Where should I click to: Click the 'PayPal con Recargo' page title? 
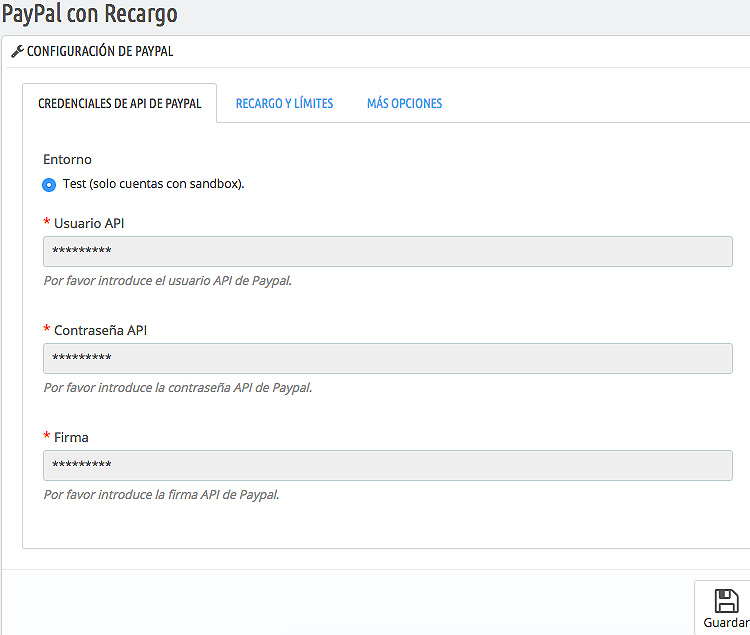89,14
